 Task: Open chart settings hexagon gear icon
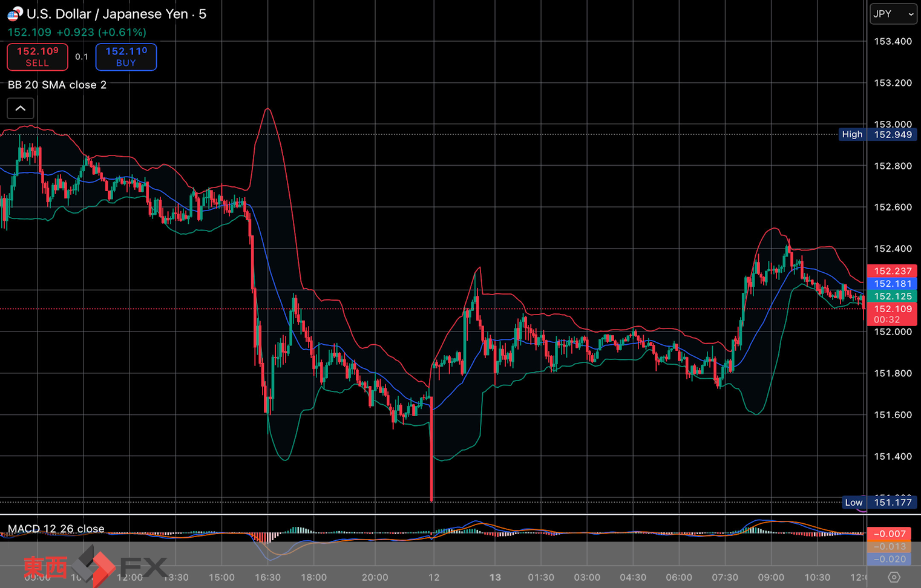(x=893, y=577)
